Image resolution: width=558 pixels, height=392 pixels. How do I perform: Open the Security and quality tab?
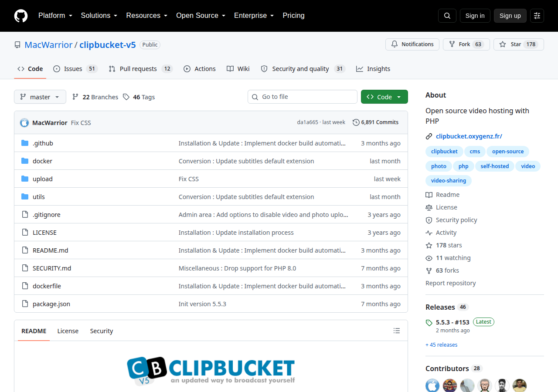(303, 69)
